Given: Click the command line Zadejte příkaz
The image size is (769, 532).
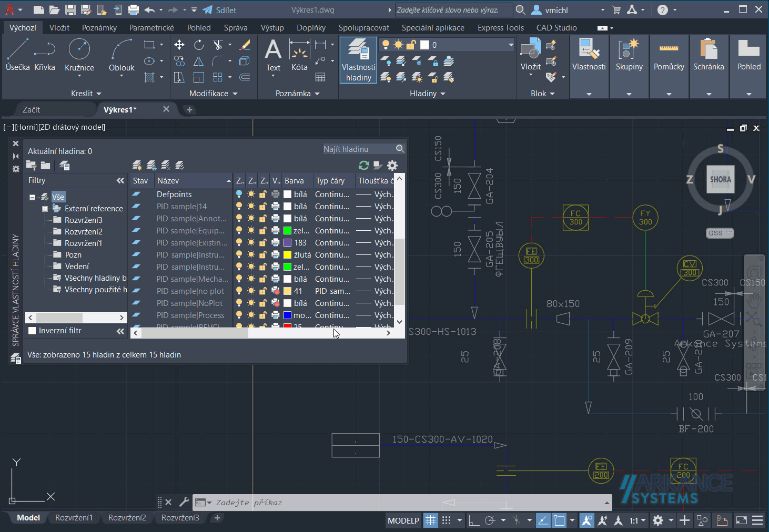Looking at the screenshot, I should [x=402, y=503].
